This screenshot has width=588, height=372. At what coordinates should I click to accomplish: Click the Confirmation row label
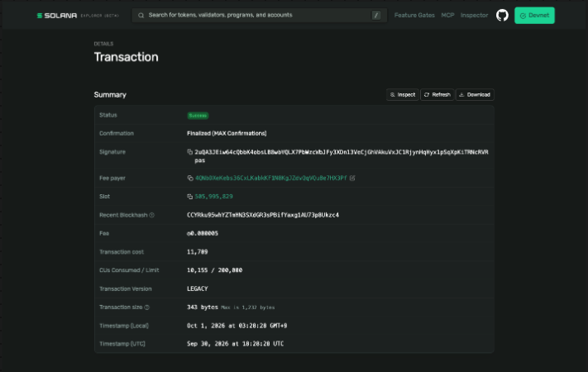117,133
